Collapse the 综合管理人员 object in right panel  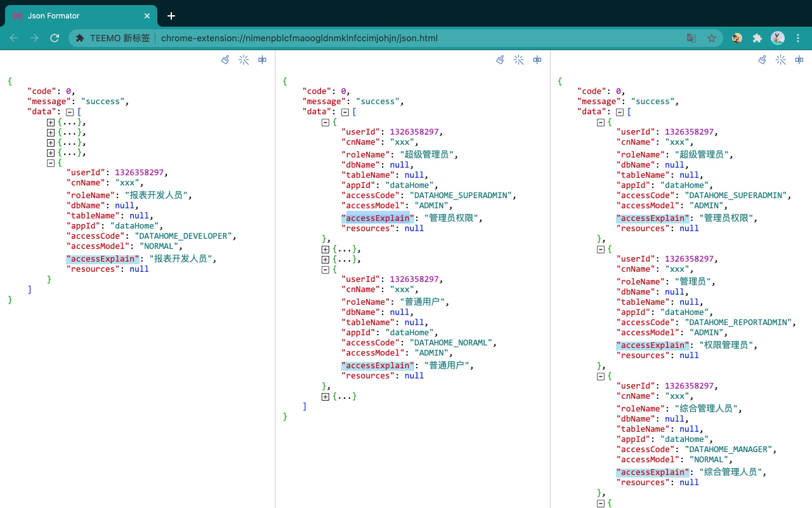pyautogui.click(x=601, y=376)
